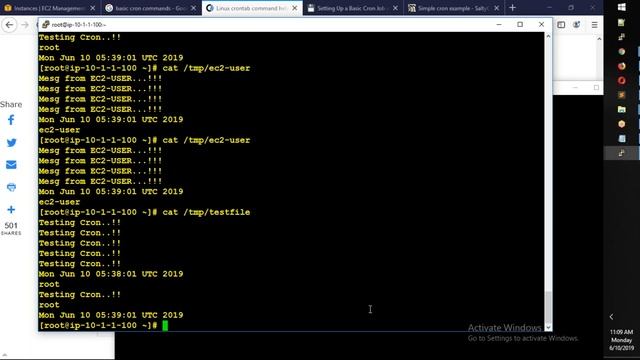Open the Sublime Text taskbar icon
Viewport: 640px width, 360px height.
pos(621,95)
